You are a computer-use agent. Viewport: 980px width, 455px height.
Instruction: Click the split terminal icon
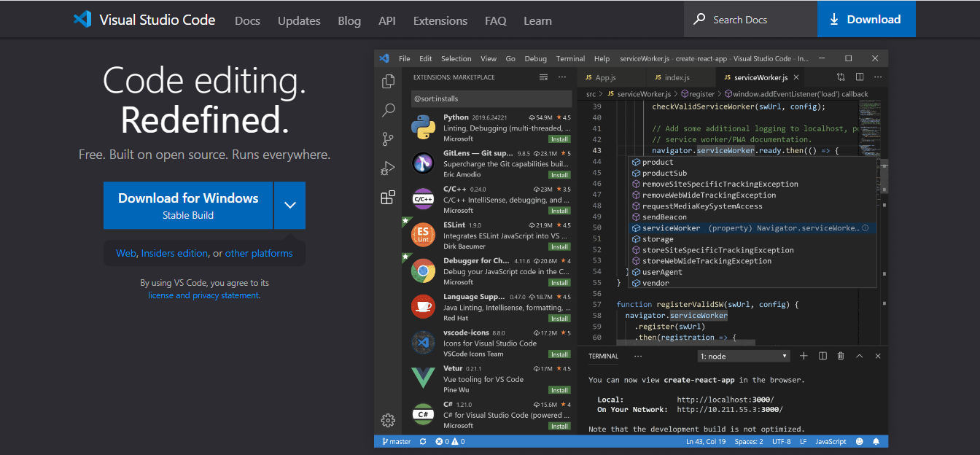coord(822,356)
